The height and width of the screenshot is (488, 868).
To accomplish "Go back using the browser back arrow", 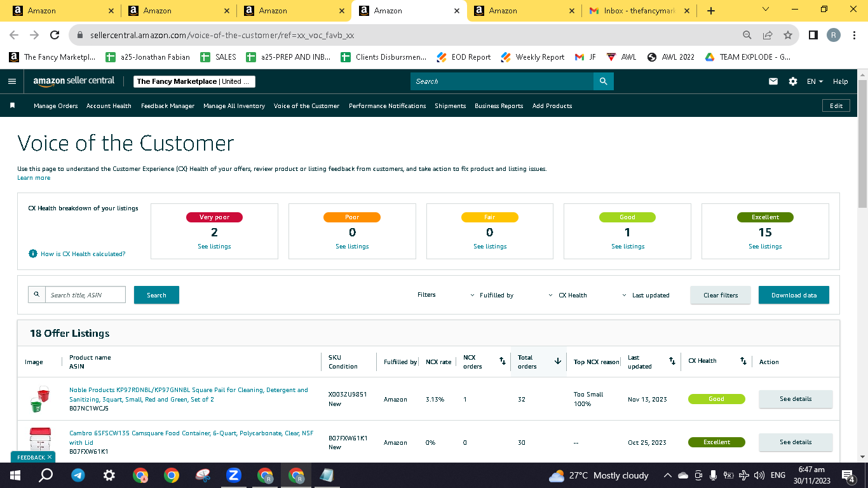I will (x=14, y=35).
